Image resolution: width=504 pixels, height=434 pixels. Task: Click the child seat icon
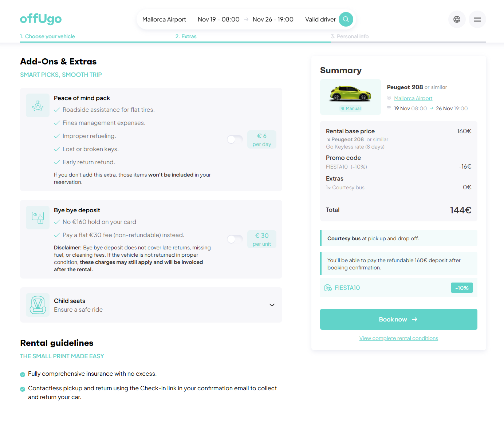pos(38,305)
